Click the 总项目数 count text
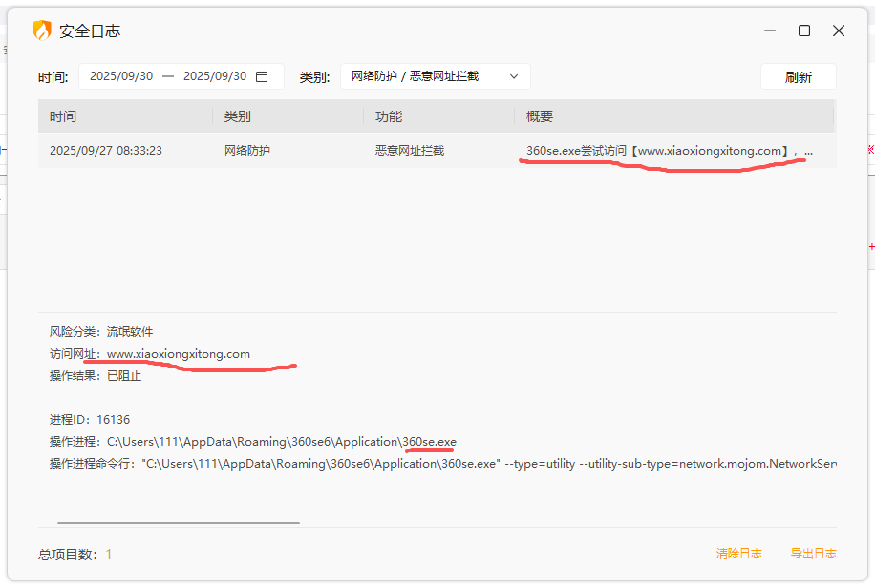 [75, 554]
